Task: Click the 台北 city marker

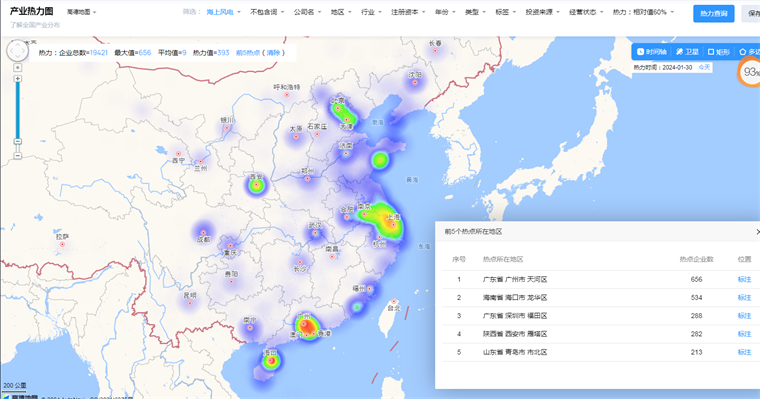Action: (x=394, y=302)
